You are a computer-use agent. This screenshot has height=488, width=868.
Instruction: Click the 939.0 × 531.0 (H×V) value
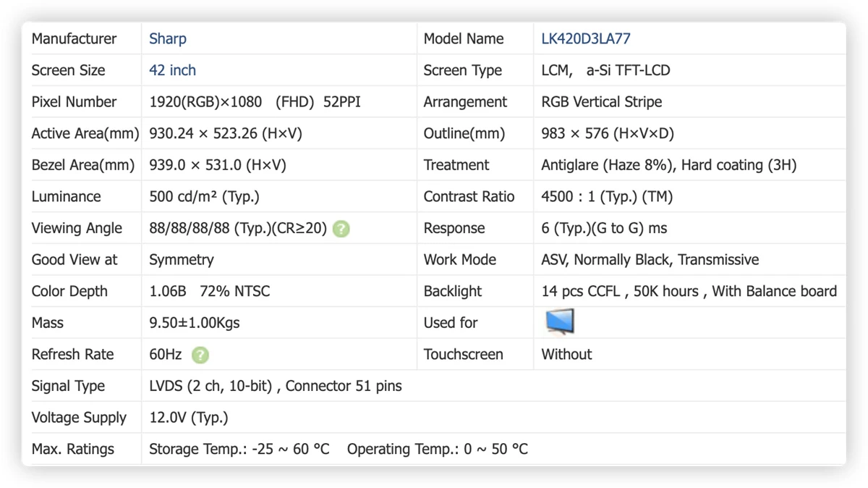coord(218,165)
